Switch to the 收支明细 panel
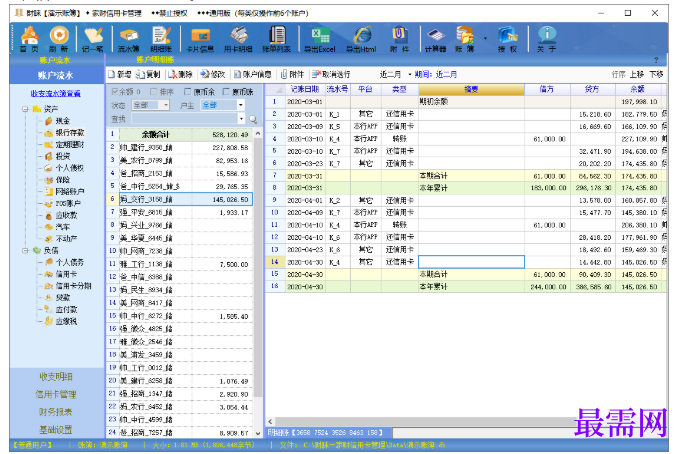This screenshot has width=686, height=454. tap(56, 377)
